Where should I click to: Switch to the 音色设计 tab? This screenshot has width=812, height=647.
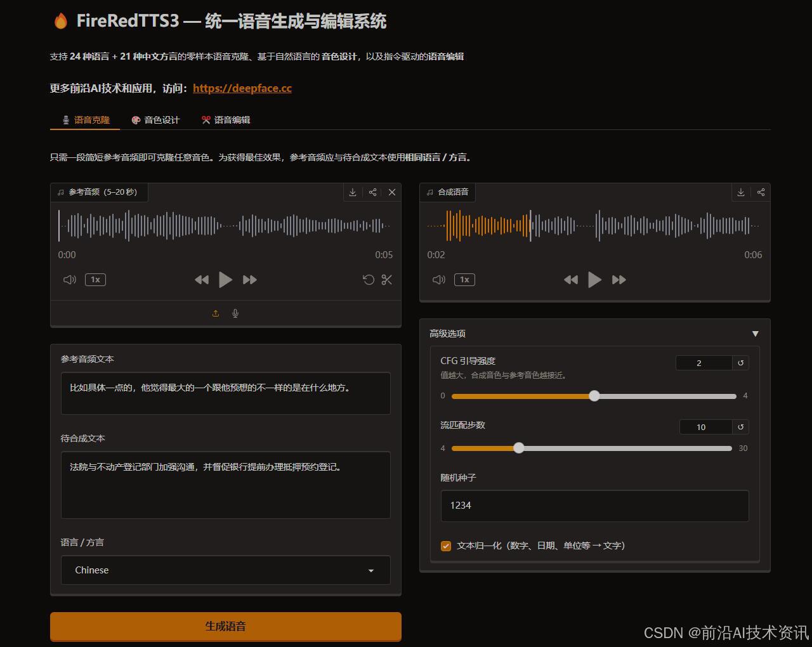(x=155, y=120)
